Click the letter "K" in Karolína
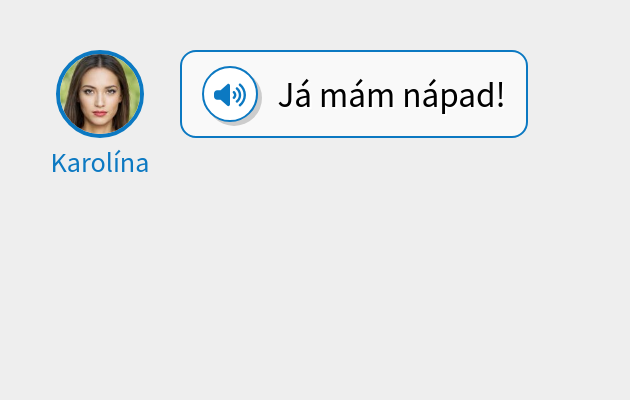 point(59,163)
